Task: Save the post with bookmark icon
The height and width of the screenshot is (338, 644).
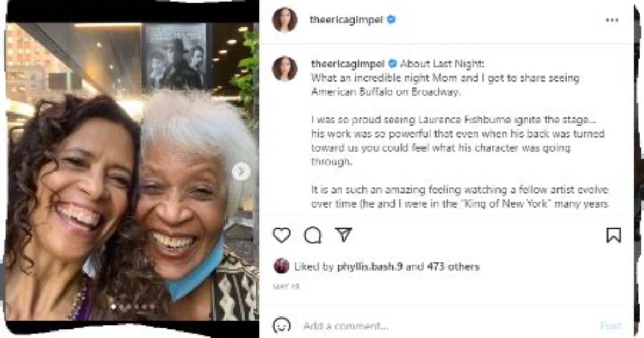Action: click(x=613, y=235)
